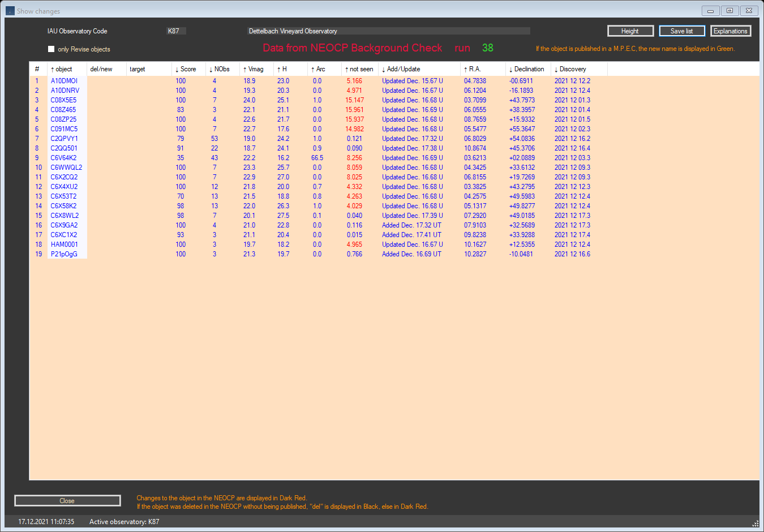The height and width of the screenshot is (532, 764).
Task: Click discovery date 2021 12 16.6
Action: tap(572, 254)
